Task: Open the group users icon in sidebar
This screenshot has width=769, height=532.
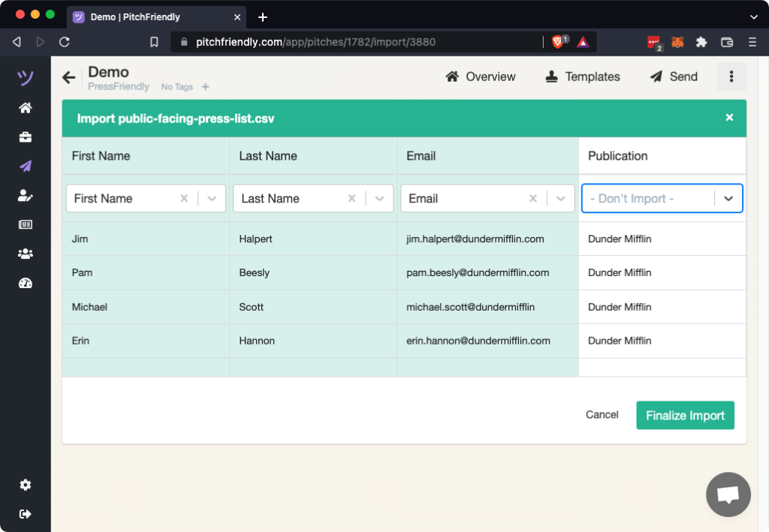Action: point(26,254)
